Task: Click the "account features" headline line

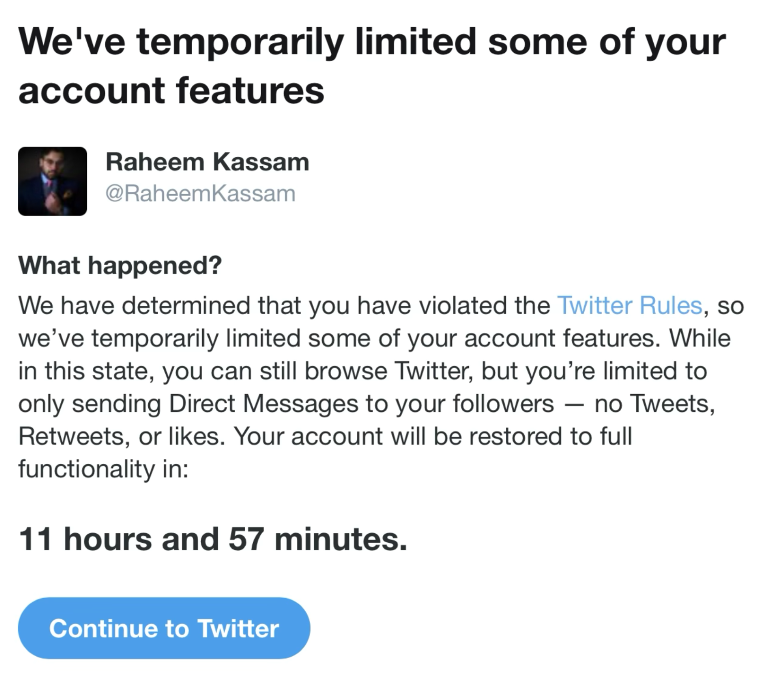Action: click(171, 91)
